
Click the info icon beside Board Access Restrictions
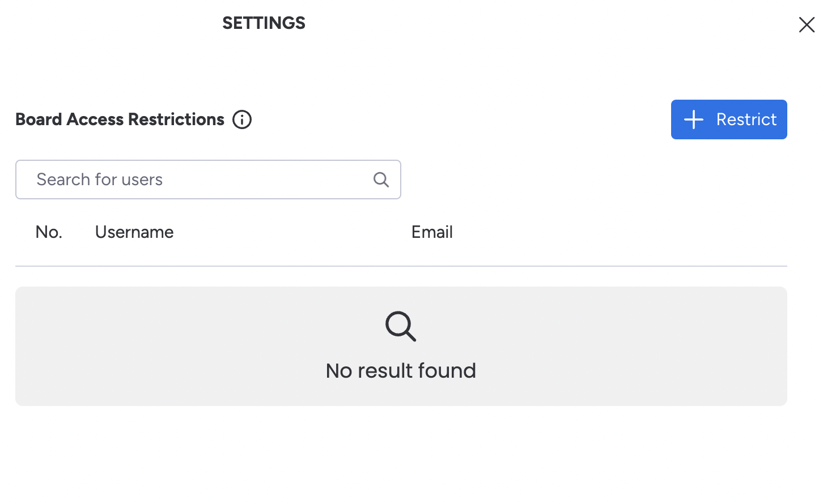click(x=242, y=119)
